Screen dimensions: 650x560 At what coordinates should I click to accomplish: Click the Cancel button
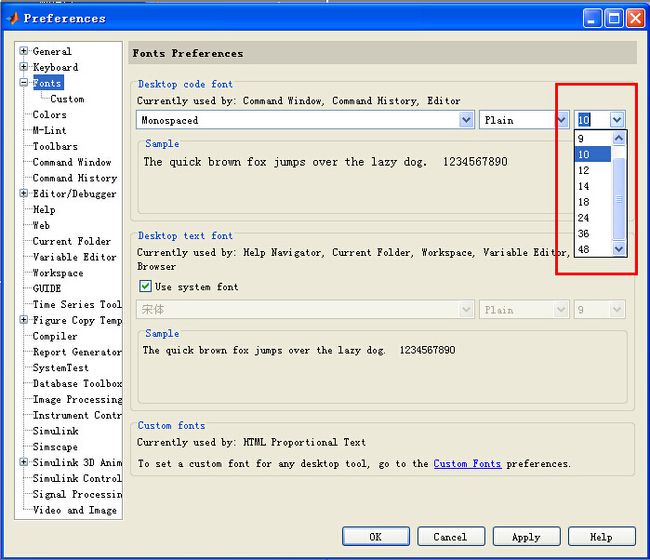click(451, 537)
